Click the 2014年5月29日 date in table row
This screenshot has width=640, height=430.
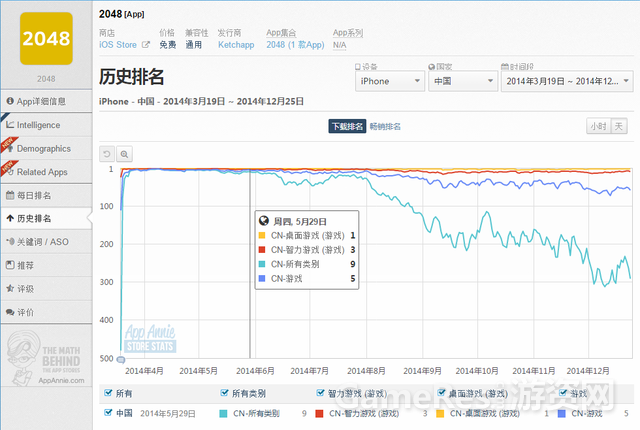[168, 414]
